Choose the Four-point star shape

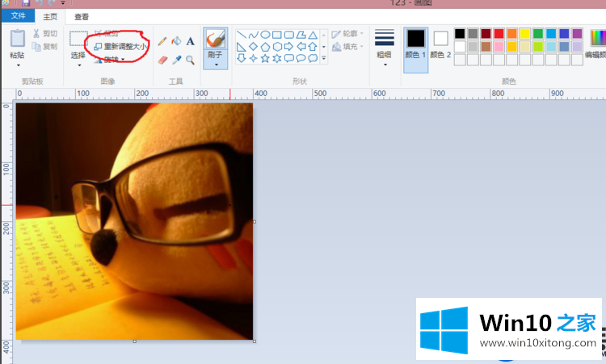[253, 58]
